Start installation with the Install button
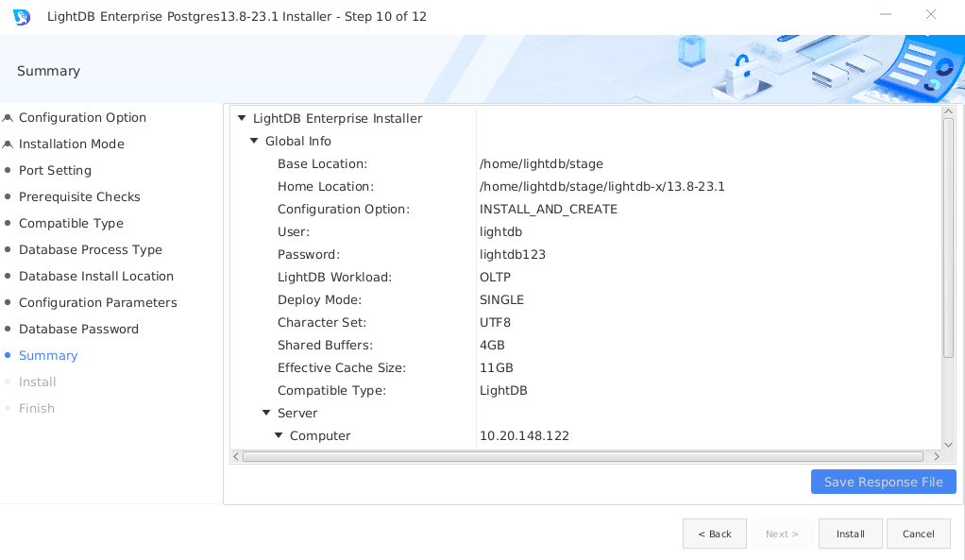Viewport: 965px width, 560px height. 851,534
